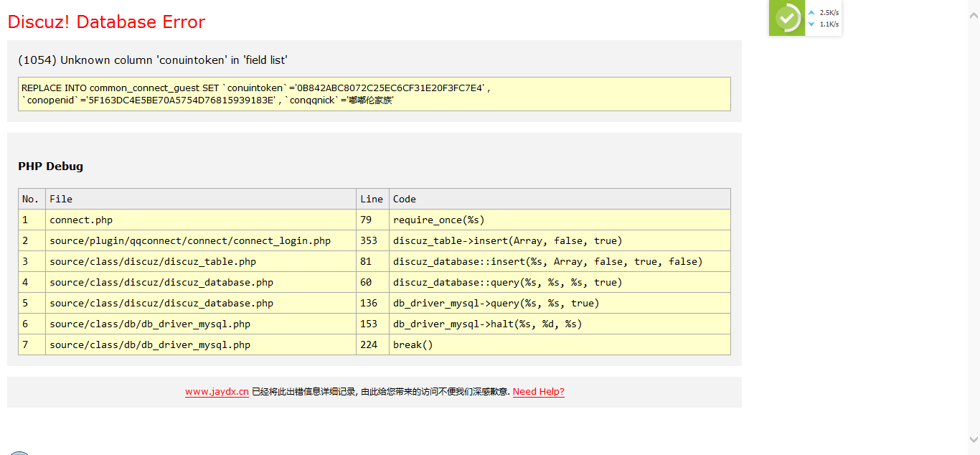Select the connect_login.php file path cell

[x=190, y=240]
